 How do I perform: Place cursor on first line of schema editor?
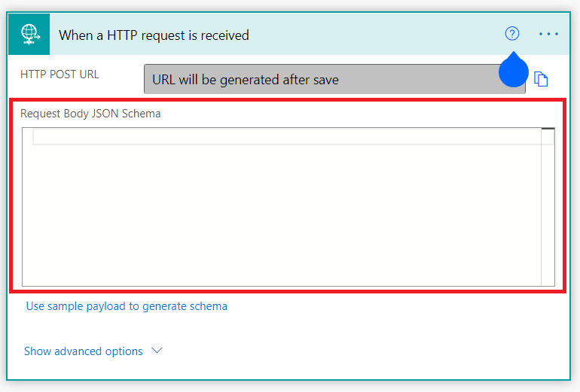pyautogui.click(x=287, y=137)
